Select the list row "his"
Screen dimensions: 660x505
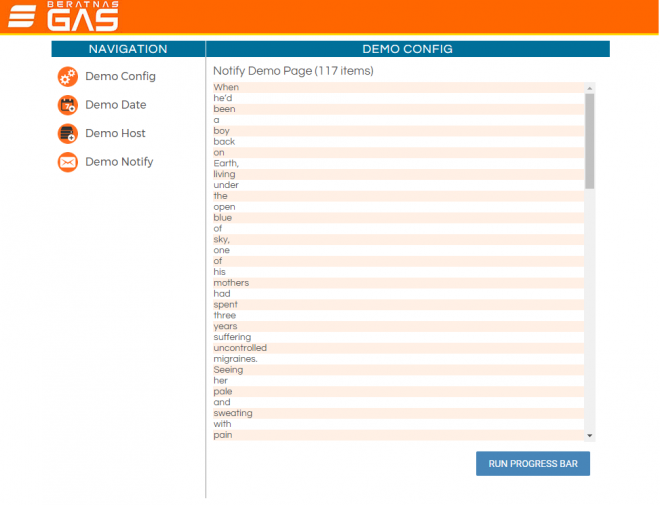[399, 272]
